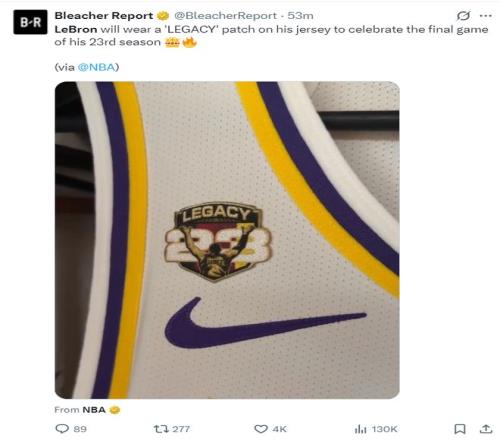Click the Grok circle-slash icon
The width and height of the screenshot is (500, 440).
pyautogui.click(x=463, y=15)
